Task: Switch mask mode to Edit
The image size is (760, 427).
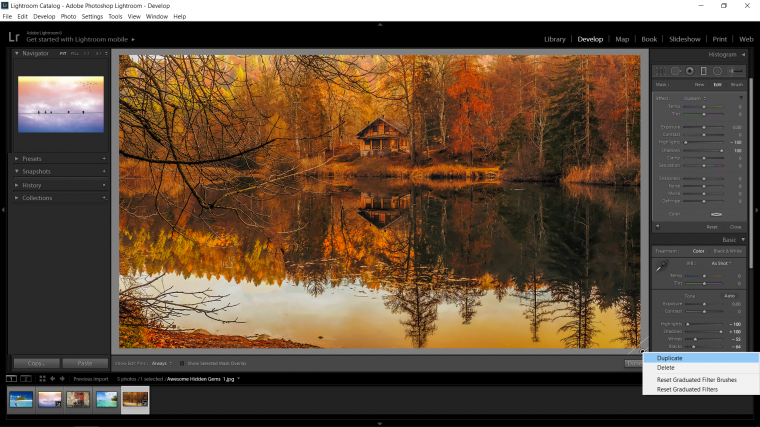Action: pos(717,85)
